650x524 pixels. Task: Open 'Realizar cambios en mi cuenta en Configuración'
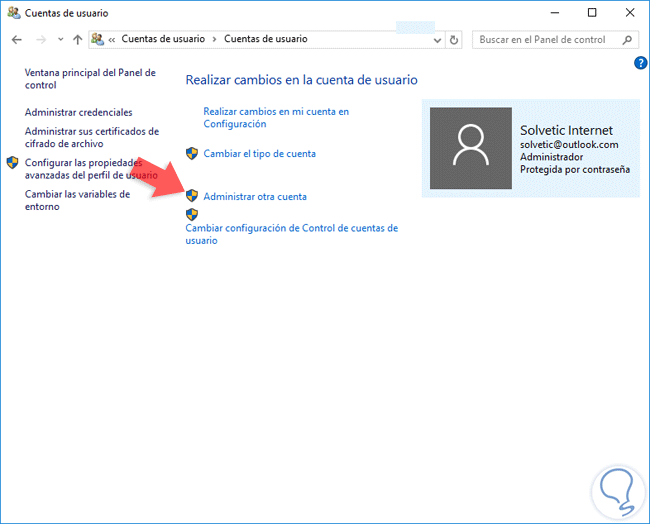tap(276, 118)
